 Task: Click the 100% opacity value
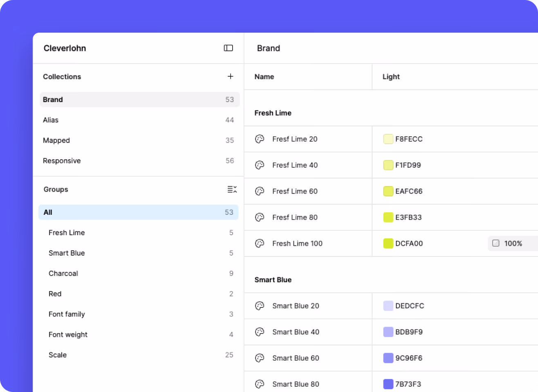tap(513, 243)
